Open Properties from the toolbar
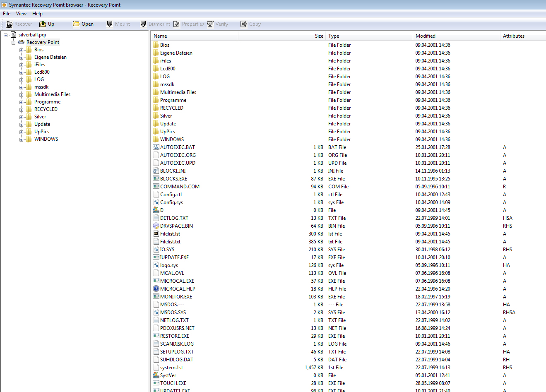Viewport: 546px width, 392px height. click(177, 24)
